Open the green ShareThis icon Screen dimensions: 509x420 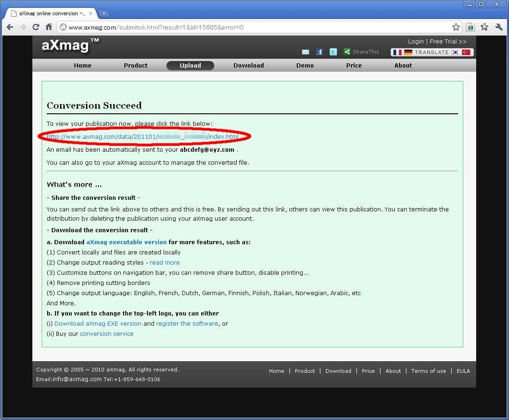coord(347,52)
